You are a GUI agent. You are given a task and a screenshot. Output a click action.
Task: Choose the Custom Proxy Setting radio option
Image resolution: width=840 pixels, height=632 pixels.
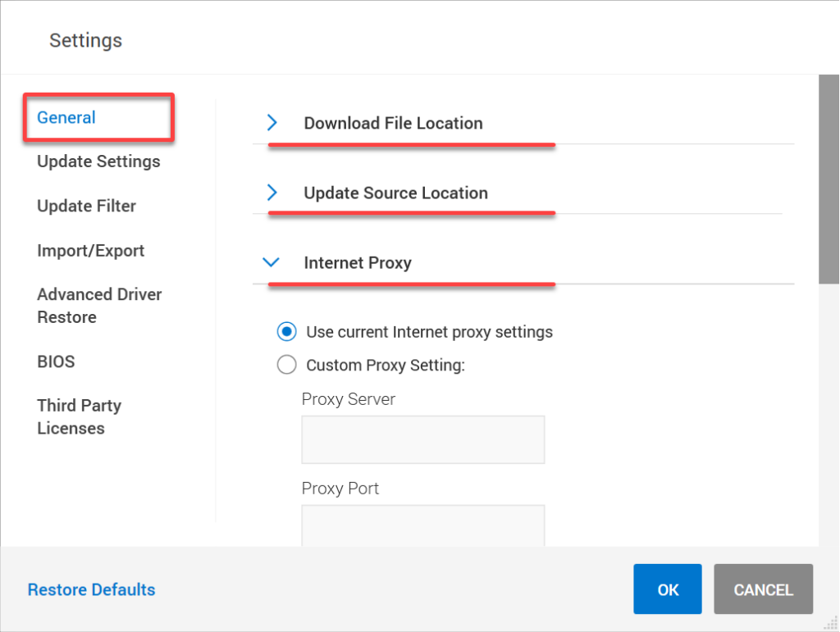(287, 365)
